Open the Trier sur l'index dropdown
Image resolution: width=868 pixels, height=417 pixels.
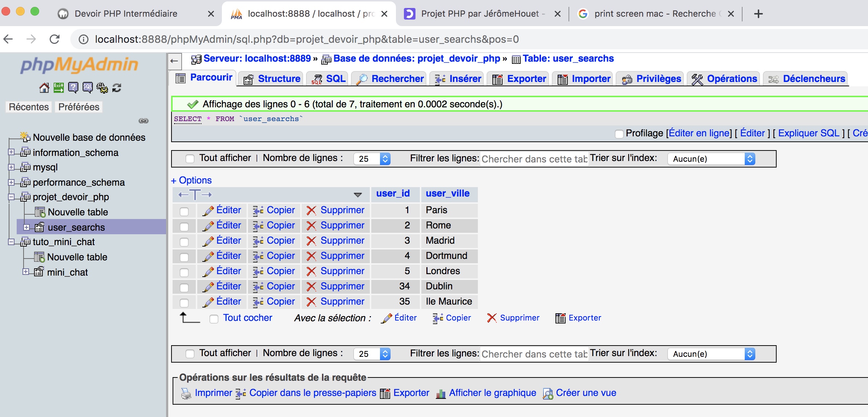click(710, 159)
